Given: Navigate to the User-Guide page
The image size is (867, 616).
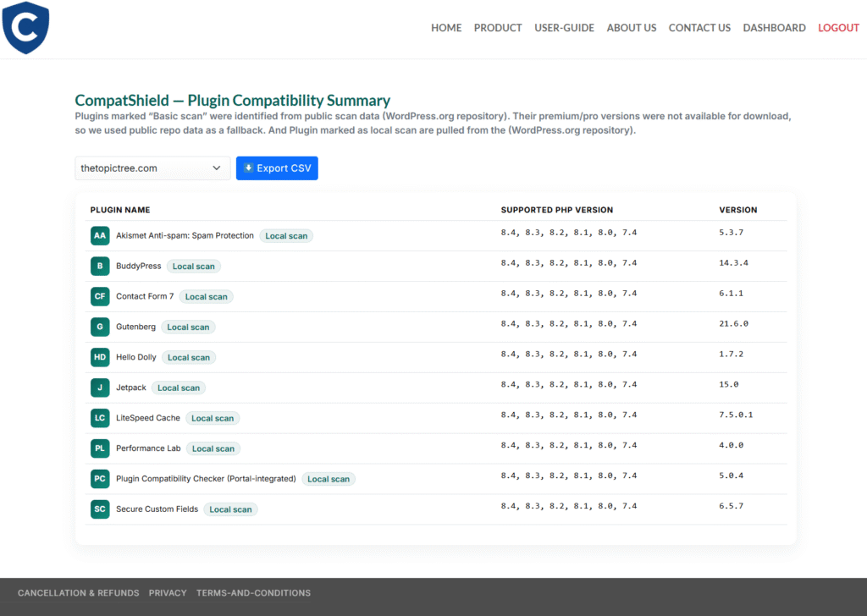Looking at the screenshot, I should (x=564, y=28).
